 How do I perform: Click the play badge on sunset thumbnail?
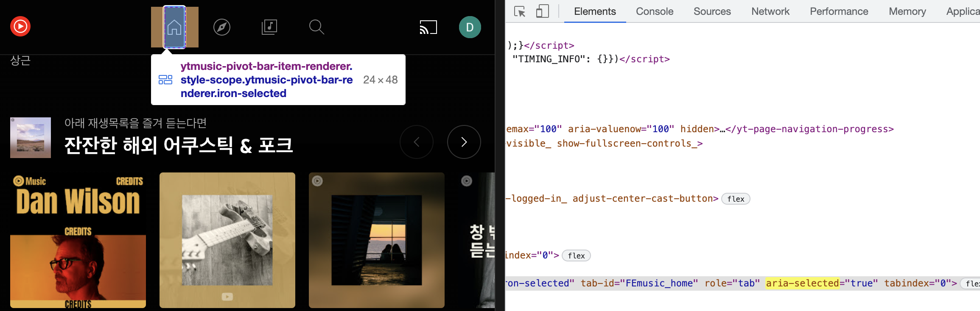coord(317,181)
